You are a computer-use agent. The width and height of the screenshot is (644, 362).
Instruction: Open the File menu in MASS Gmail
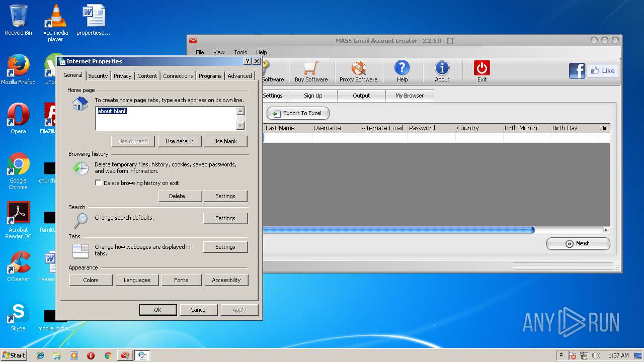coord(200,52)
